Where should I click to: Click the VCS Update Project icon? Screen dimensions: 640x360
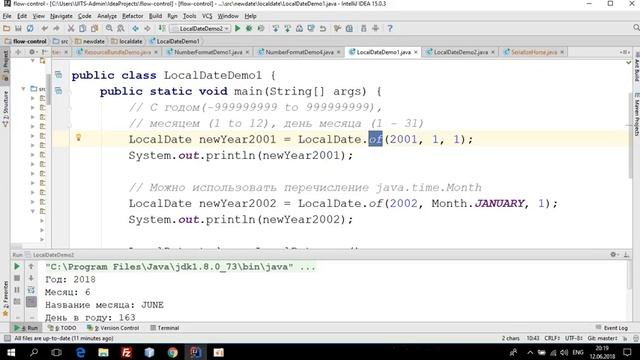tap(276, 29)
